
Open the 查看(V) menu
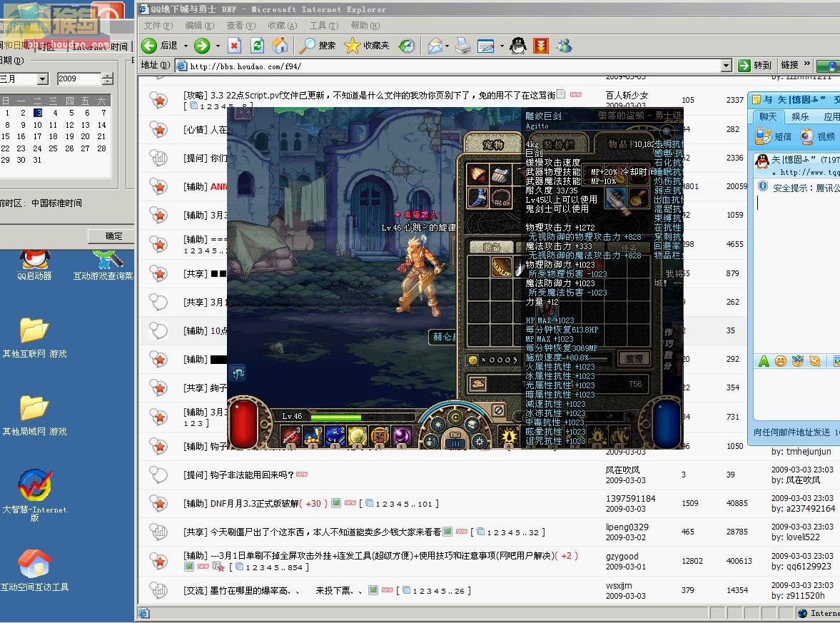click(x=241, y=25)
